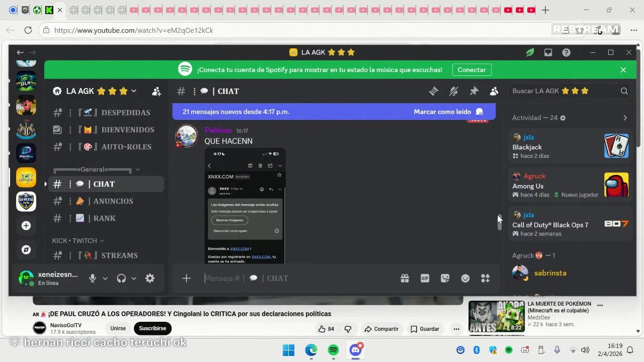644x362 pixels.
Task: Open the STREAMS channel
Action: (107, 255)
